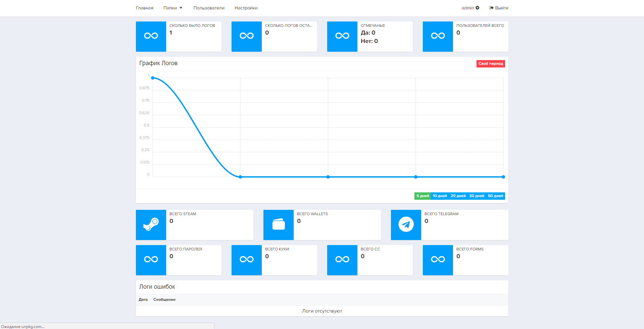Go to Пользователи page
Screen dimensions: 644x329
[209, 8]
